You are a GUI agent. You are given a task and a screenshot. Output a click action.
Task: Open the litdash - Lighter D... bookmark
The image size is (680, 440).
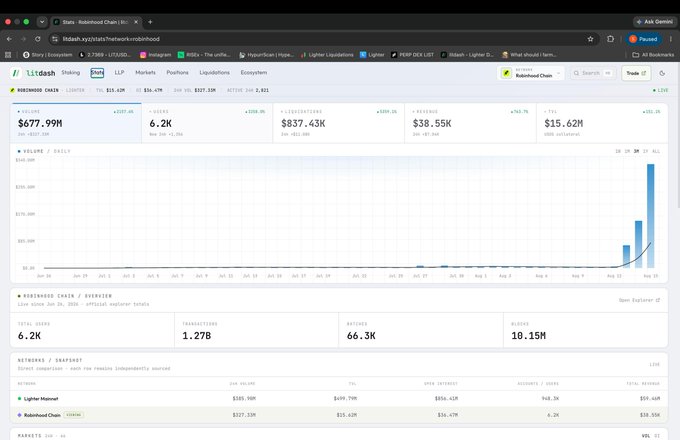coord(467,55)
